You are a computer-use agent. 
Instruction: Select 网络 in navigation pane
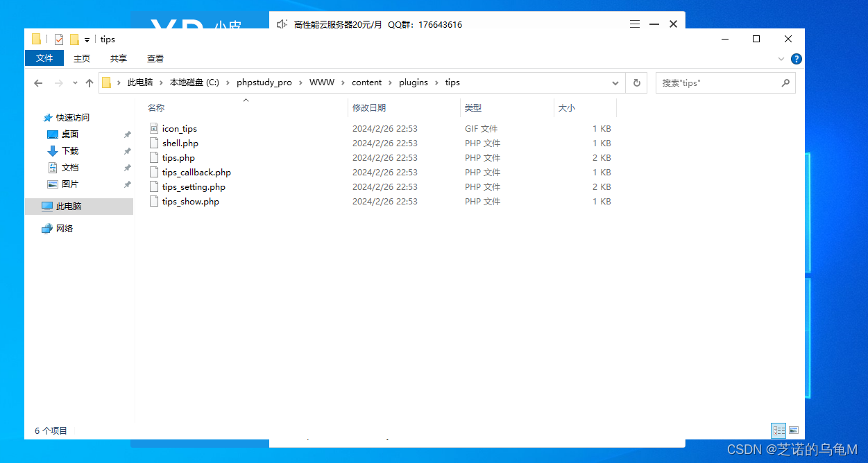tap(65, 228)
